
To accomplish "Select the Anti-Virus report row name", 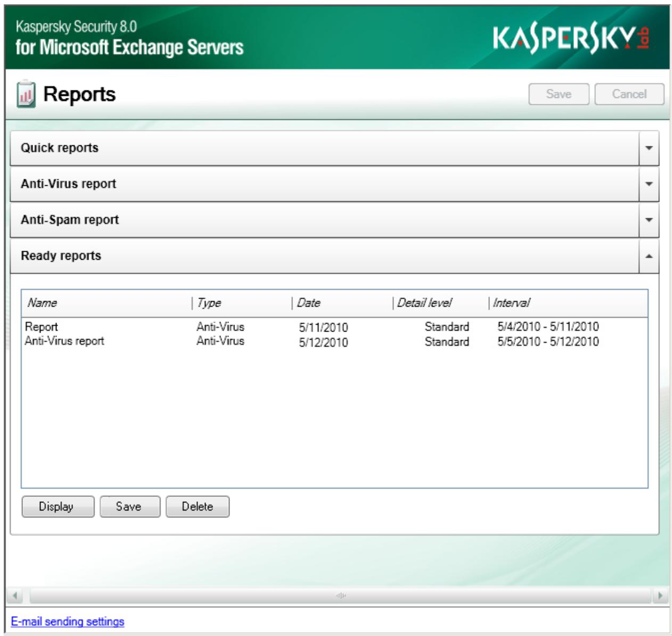I will tap(64, 341).
